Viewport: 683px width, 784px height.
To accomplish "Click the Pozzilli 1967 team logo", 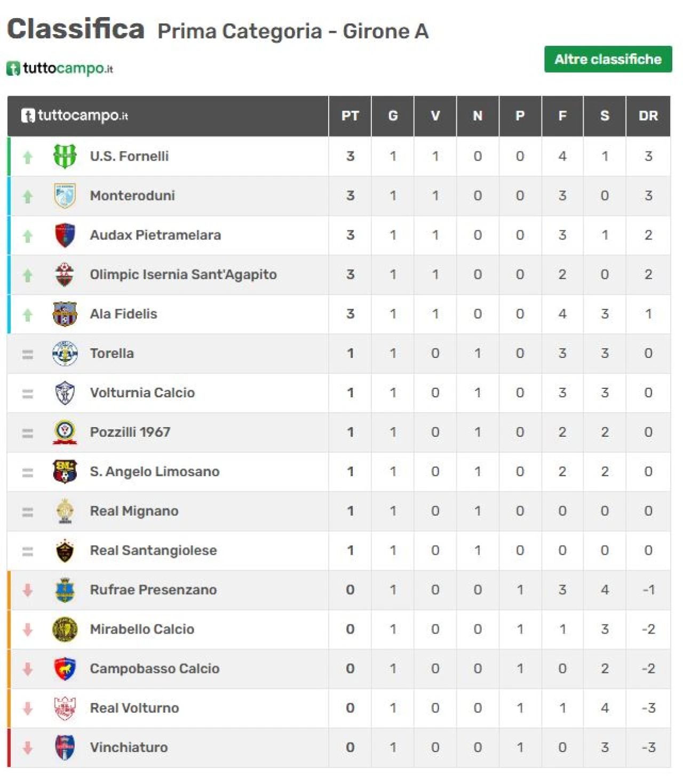I will click(x=65, y=433).
